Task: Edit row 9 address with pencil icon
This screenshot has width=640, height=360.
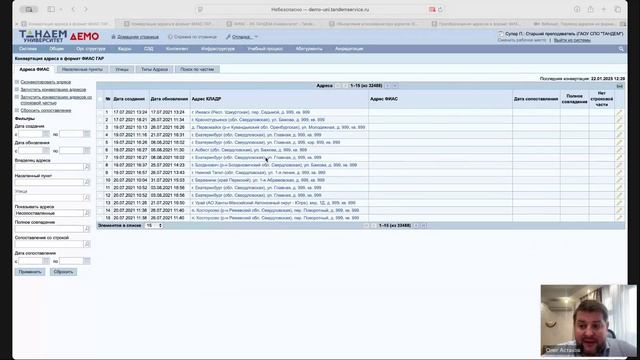Action: pyautogui.click(x=619, y=173)
